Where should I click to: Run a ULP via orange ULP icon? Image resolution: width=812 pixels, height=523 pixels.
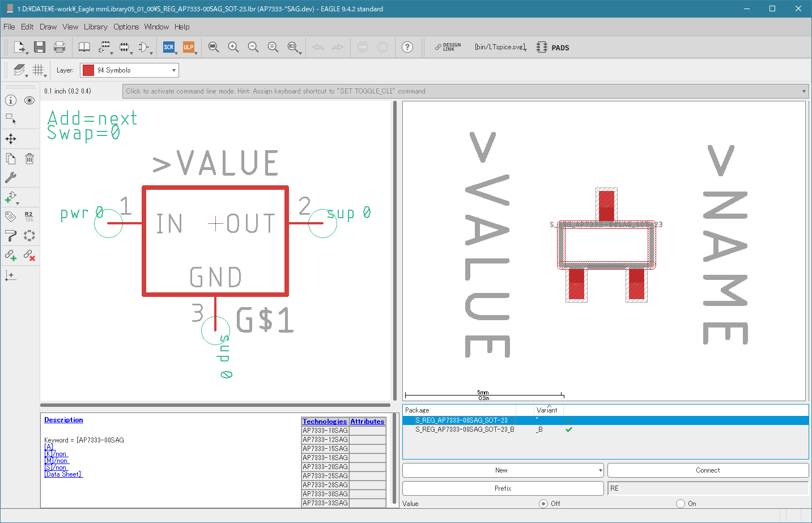(188, 47)
